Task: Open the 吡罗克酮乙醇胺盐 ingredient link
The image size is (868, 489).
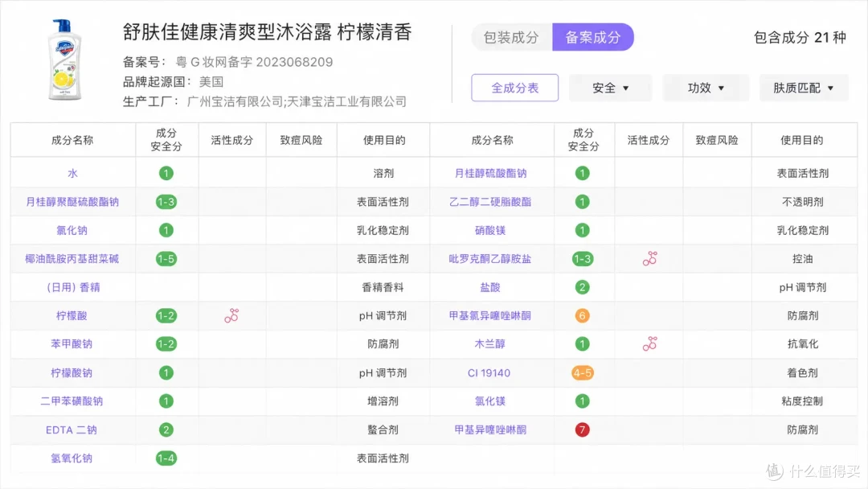Action: (490, 259)
